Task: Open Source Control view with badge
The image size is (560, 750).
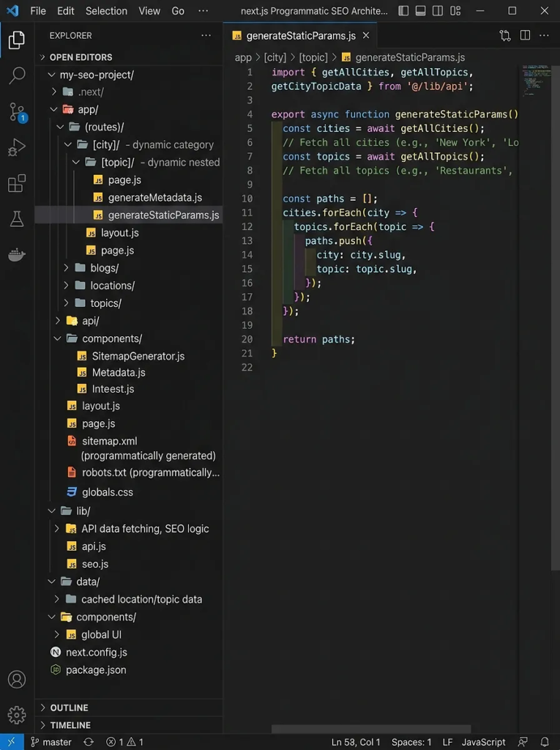Action: pos(18,113)
